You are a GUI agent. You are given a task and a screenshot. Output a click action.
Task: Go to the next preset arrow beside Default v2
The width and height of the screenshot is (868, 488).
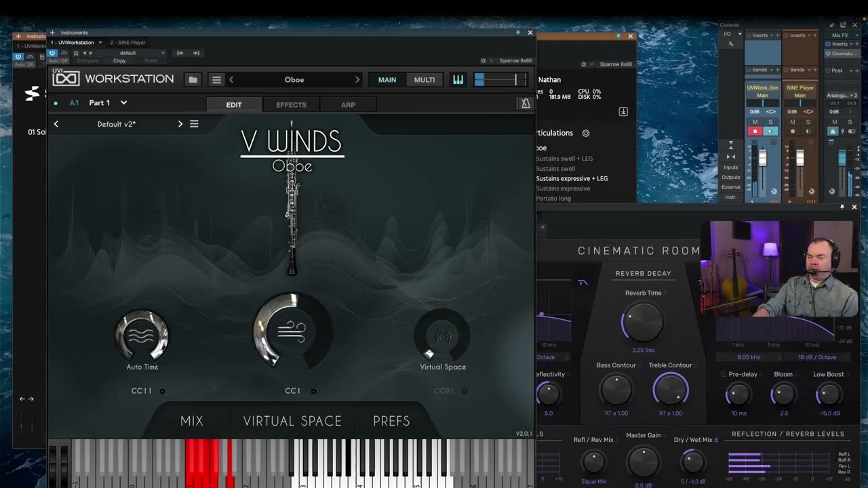click(x=180, y=124)
